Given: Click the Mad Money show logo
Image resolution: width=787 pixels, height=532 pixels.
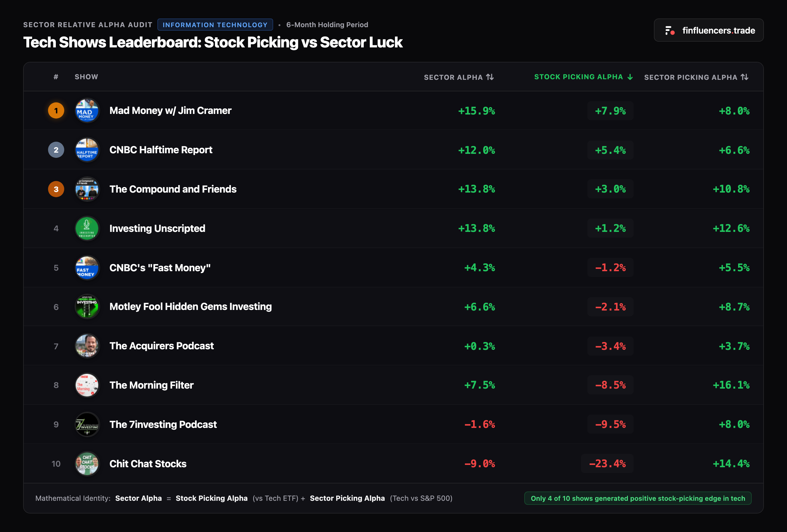Looking at the screenshot, I should click(87, 111).
